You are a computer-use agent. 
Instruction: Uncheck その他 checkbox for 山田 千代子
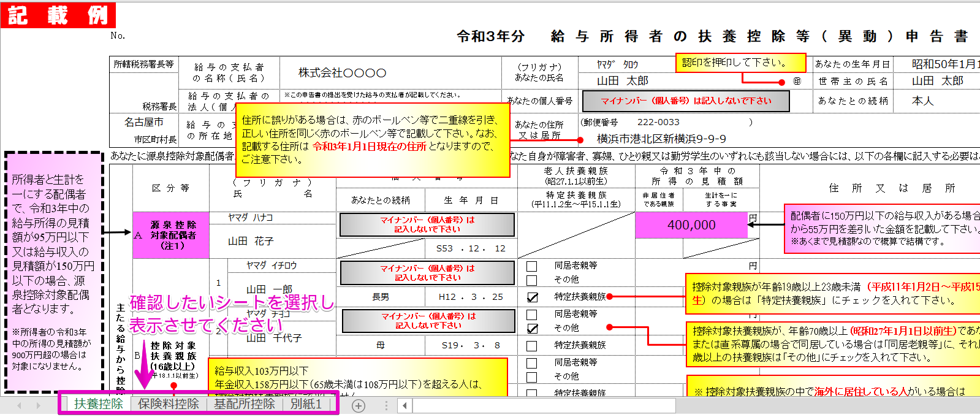click(x=532, y=328)
